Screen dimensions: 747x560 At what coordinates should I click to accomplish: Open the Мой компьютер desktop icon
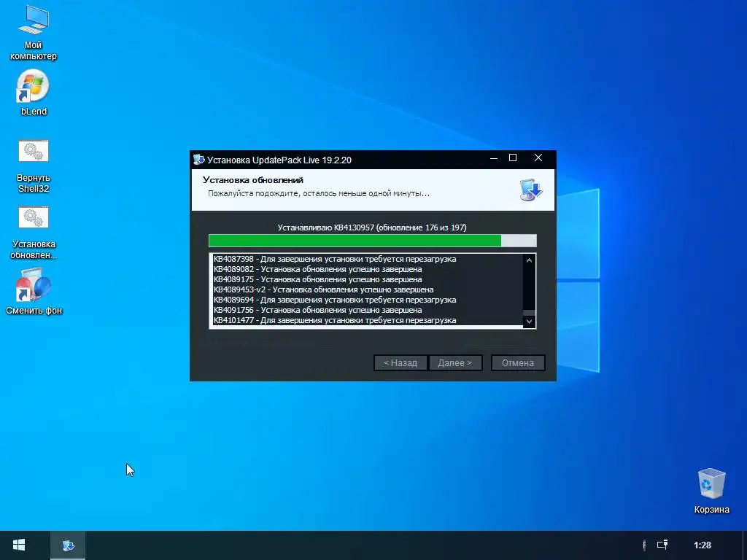click(34, 31)
